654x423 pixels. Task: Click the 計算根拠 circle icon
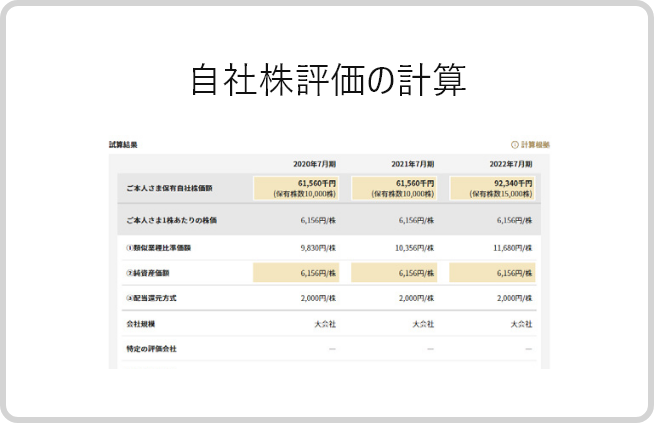[x=515, y=145]
